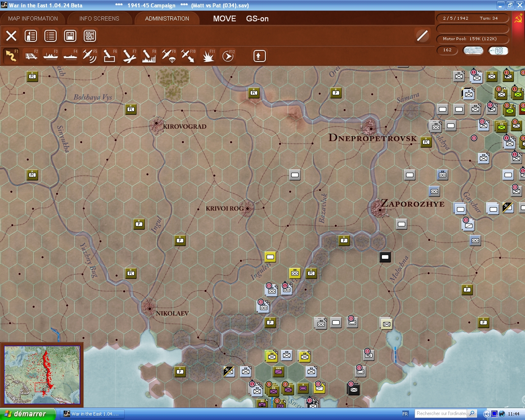Activate Move mode (F1) icon
525x420 pixels.
coord(11,56)
